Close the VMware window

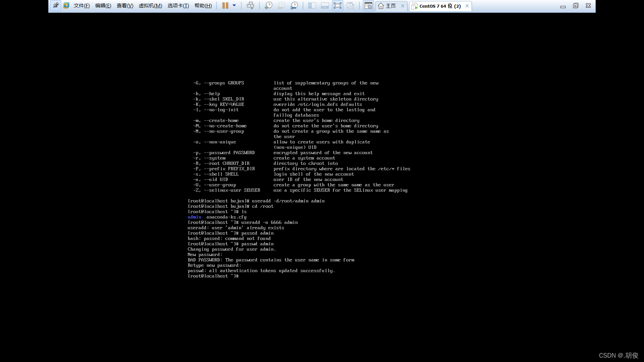coord(588,6)
